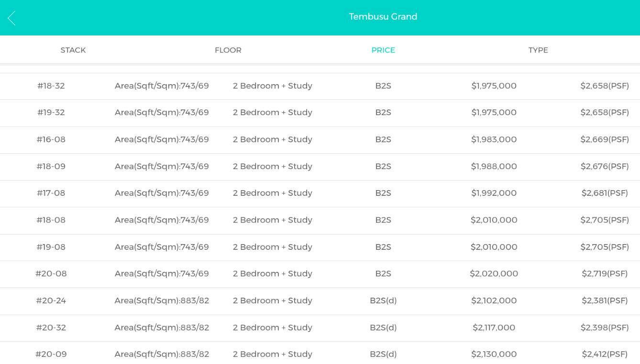This screenshot has width=640, height=364.
Task: Select the PRICE sorting tab
Action: tap(383, 50)
